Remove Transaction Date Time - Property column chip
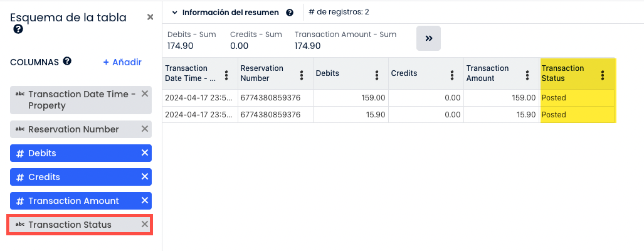 coord(145,94)
